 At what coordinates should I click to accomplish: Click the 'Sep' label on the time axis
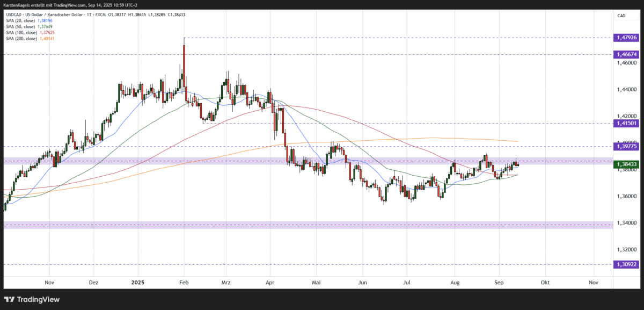point(499,282)
